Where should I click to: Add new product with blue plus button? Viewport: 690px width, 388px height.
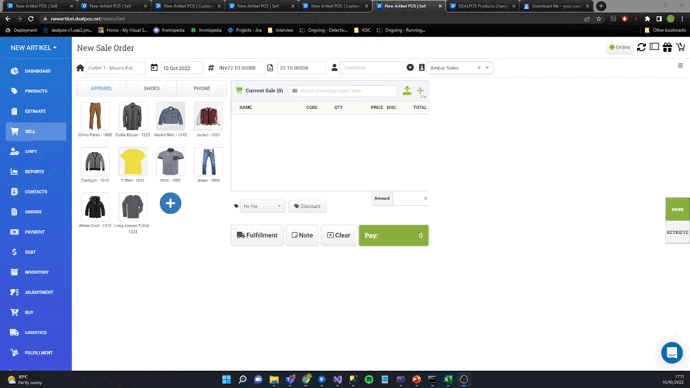(170, 203)
